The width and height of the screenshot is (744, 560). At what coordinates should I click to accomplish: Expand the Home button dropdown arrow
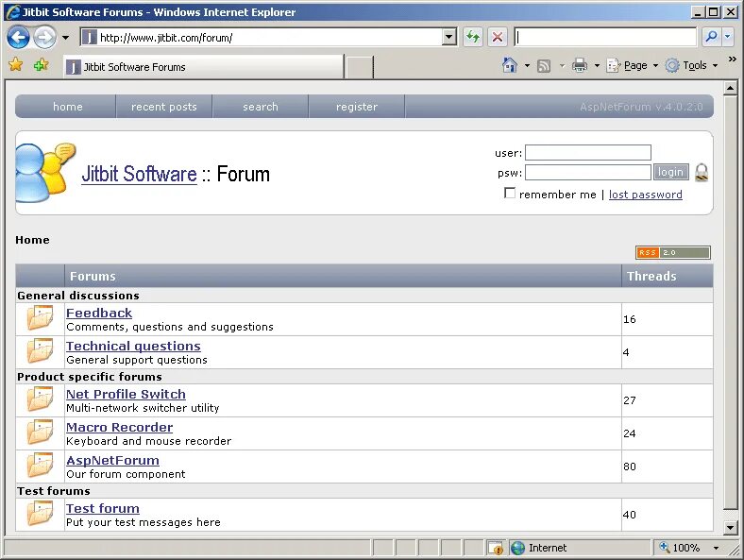[527, 65]
